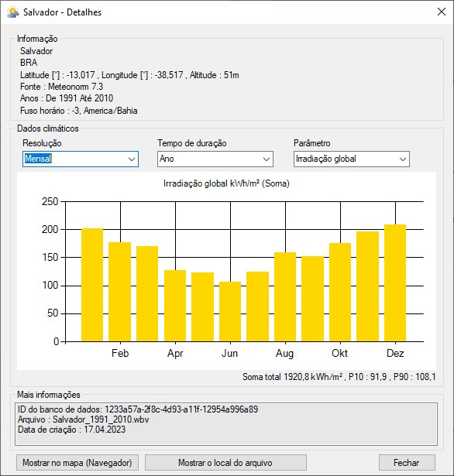Image resolution: width=454 pixels, height=476 pixels.
Task: Click the Fechar button
Action: pyautogui.click(x=407, y=463)
